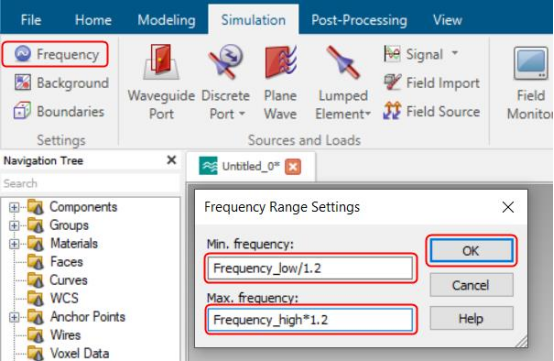Open the Boundaries settings
The image size is (554, 361).
59,111
